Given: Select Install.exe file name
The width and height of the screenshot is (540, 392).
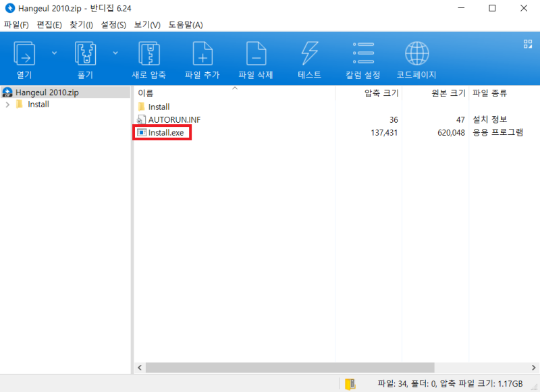Looking at the screenshot, I should (166, 133).
